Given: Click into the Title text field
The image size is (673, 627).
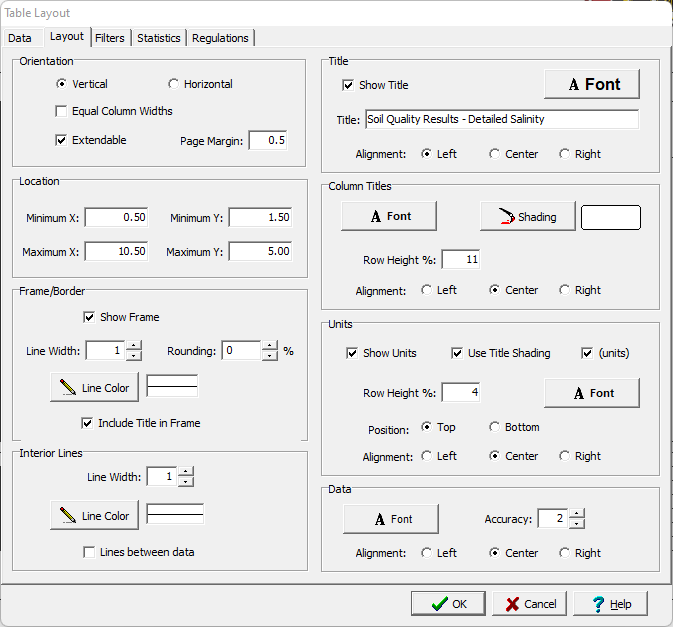Looking at the screenshot, I should point(501,119).
